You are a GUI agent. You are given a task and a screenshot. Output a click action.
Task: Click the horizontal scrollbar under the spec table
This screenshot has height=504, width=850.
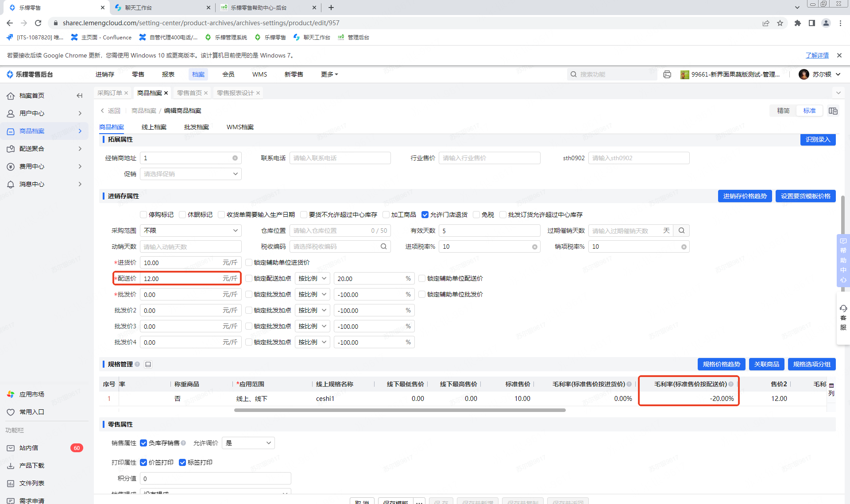[399, 410]
